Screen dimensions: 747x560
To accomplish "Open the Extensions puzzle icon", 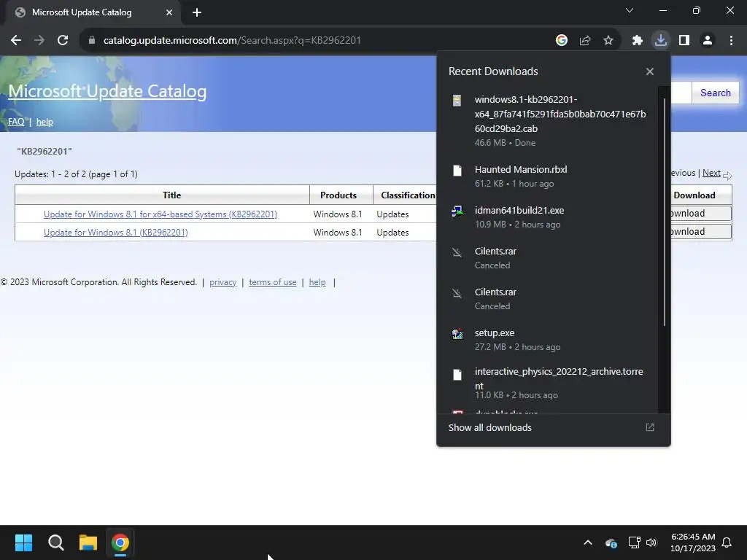I will tap(638, 41).
